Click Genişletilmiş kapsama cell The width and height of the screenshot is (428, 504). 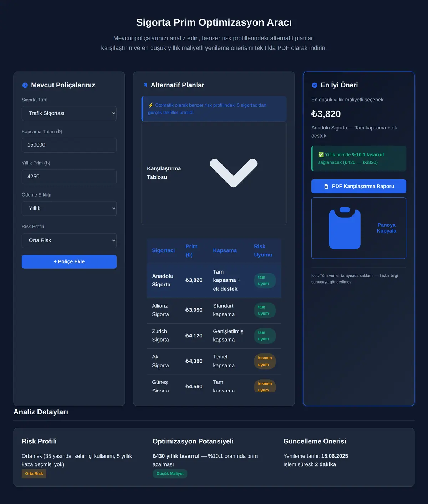point(228,336)
